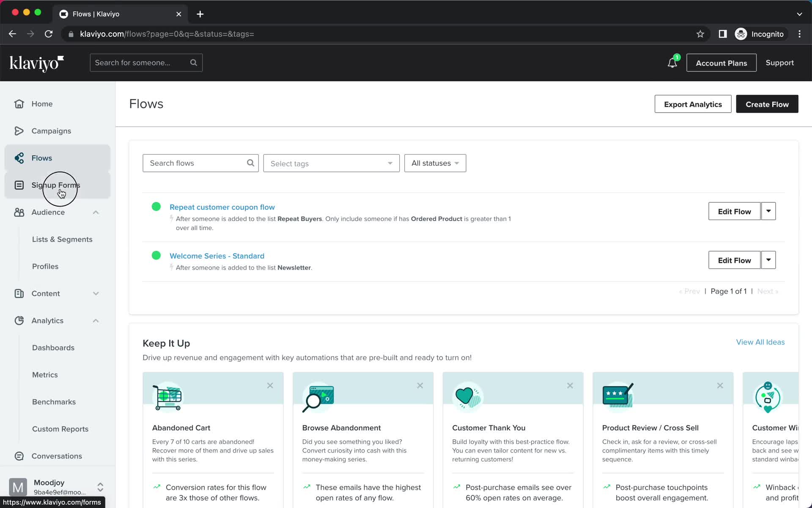Click the Signup Forms sidebar icon
The height and width of the screenshot is (508, 812).
tap(19, 185)
